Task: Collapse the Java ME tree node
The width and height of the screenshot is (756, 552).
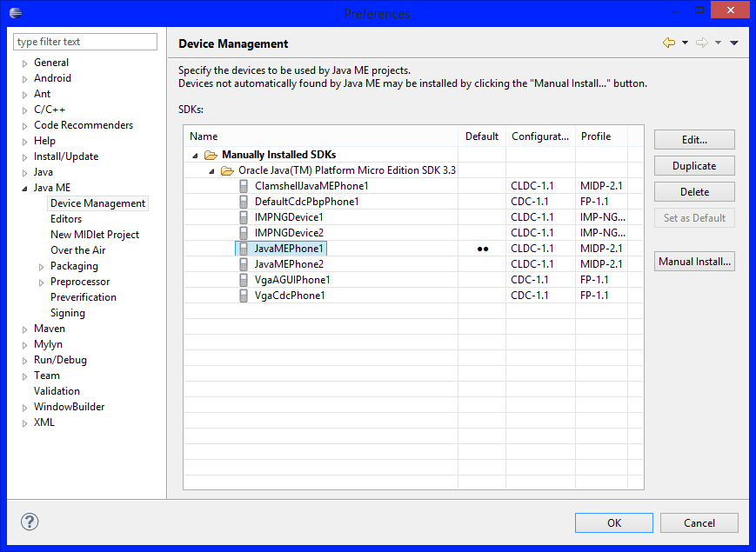Action: (25, 188)
